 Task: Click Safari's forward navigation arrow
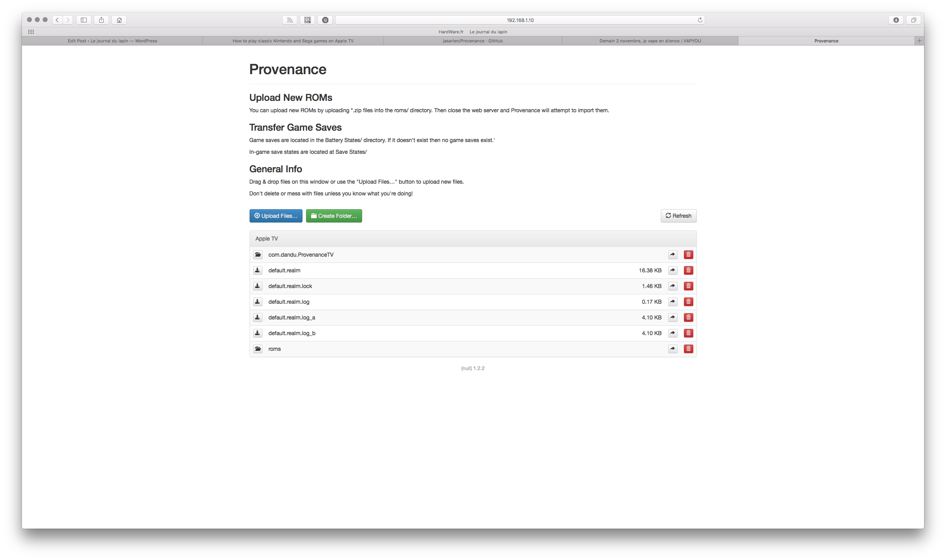68,20
